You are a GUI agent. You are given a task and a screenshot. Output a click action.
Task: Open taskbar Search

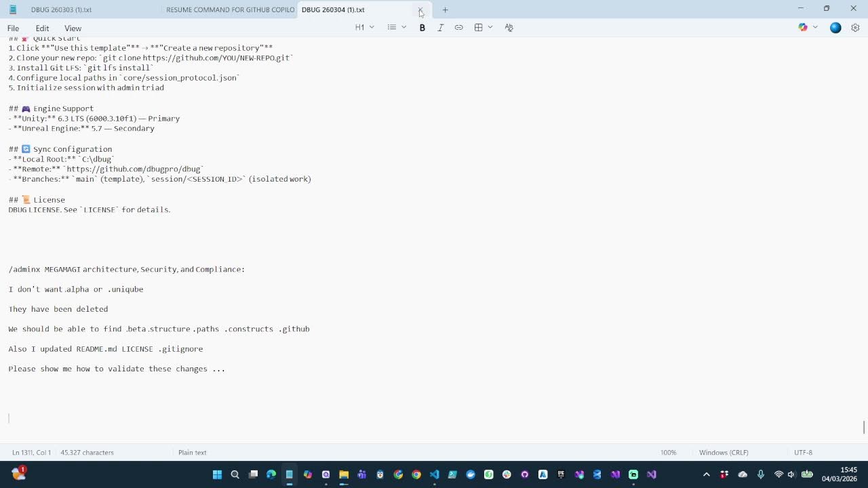(x=235, y=474)
